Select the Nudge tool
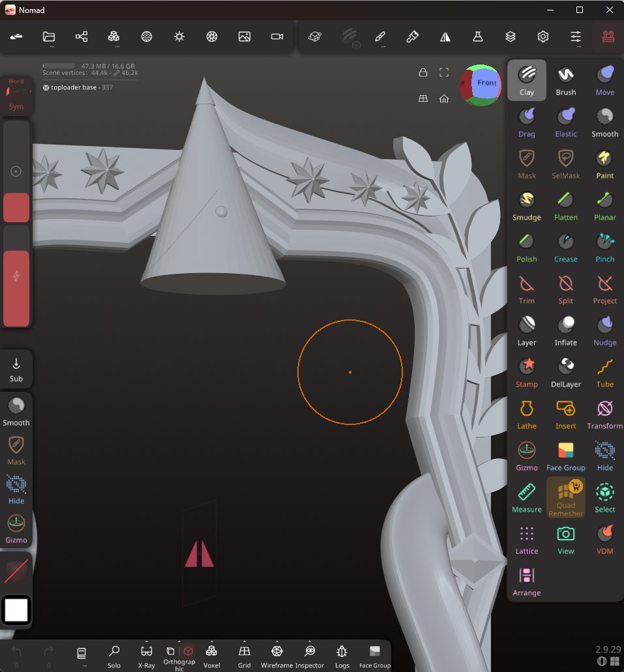The width and height of the screenshot is (624, 672). pyautogui.click(x=604, y=331)
